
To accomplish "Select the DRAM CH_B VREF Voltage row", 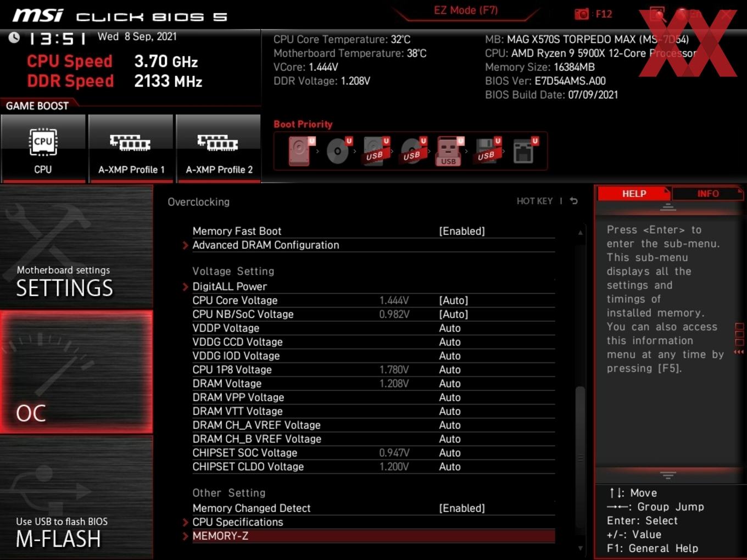I will 374,439.
